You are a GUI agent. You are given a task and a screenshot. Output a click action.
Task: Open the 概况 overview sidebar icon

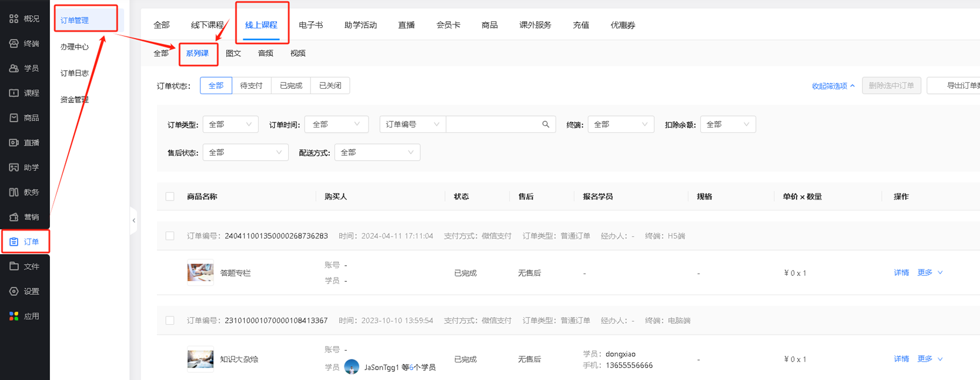pyautogui.click(x=14, y=19)
